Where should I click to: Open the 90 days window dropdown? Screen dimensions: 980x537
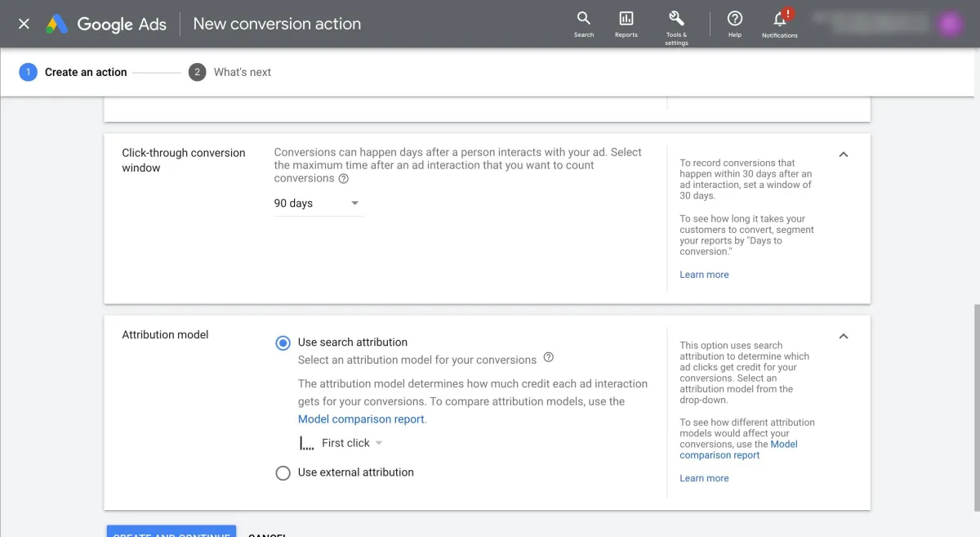318,204
